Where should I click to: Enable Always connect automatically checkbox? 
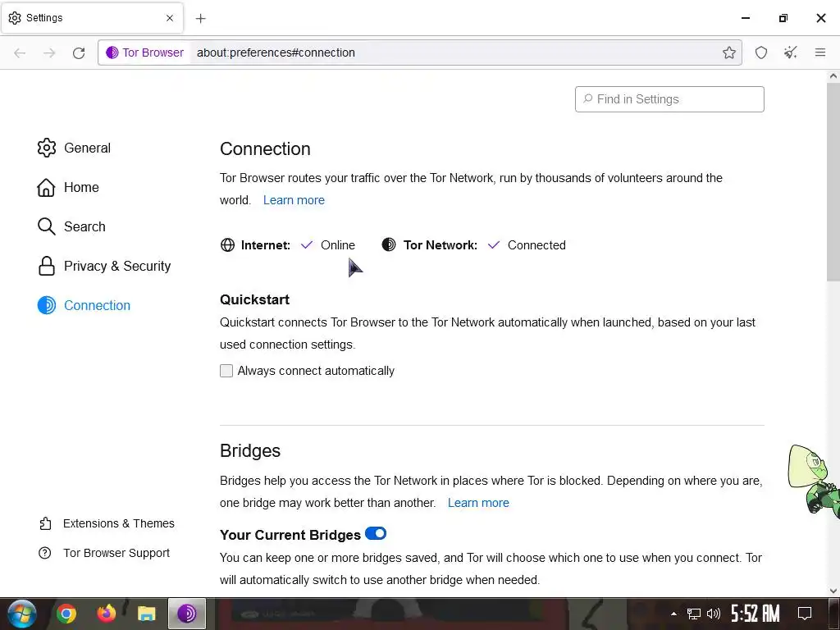click(226, 371)
